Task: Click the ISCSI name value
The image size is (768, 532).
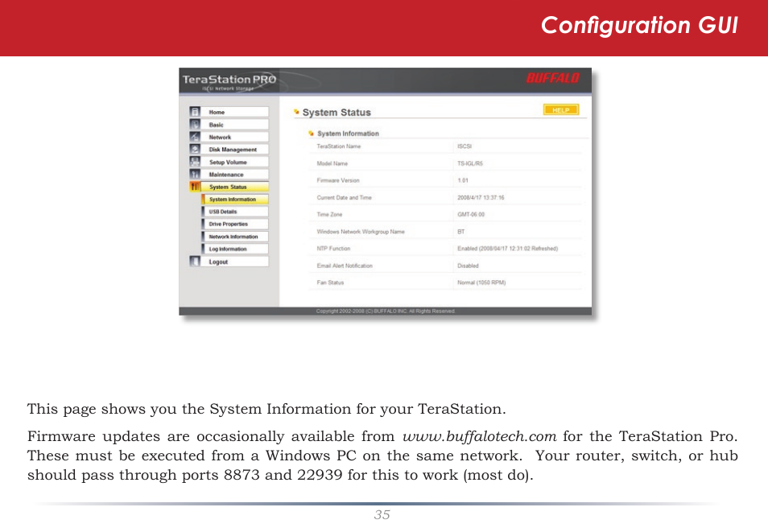Action: tap(465, 146)
